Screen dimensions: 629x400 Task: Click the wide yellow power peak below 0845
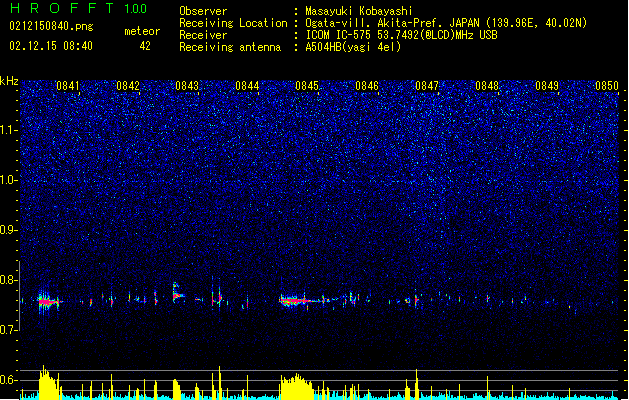(x=297, y=386)
